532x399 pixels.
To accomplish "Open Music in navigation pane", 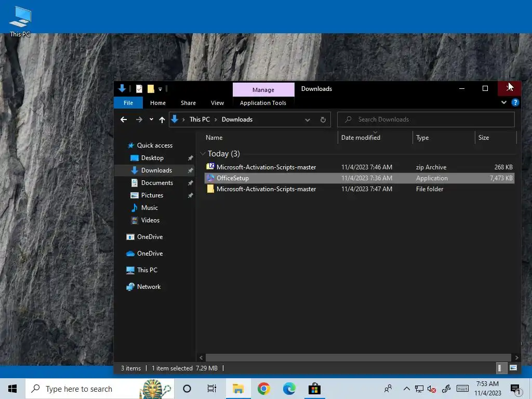I will click(149, 208).
